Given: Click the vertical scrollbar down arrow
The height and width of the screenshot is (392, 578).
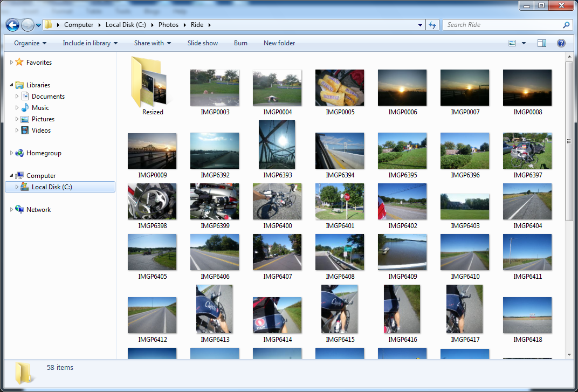Looking at the screenshot, I should point(569,354).
